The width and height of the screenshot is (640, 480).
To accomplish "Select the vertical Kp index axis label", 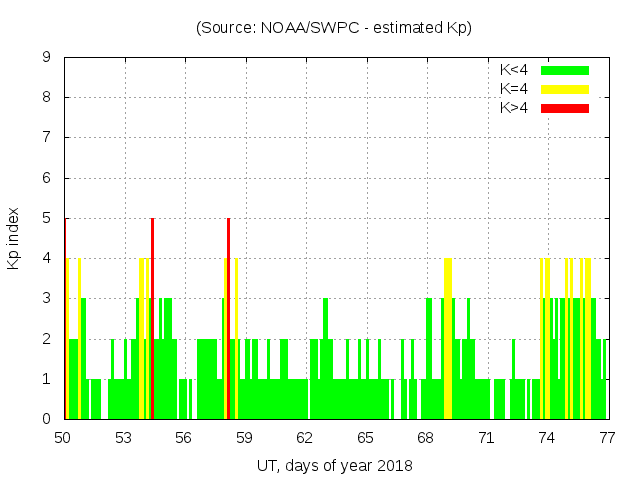I will point(14,239).
